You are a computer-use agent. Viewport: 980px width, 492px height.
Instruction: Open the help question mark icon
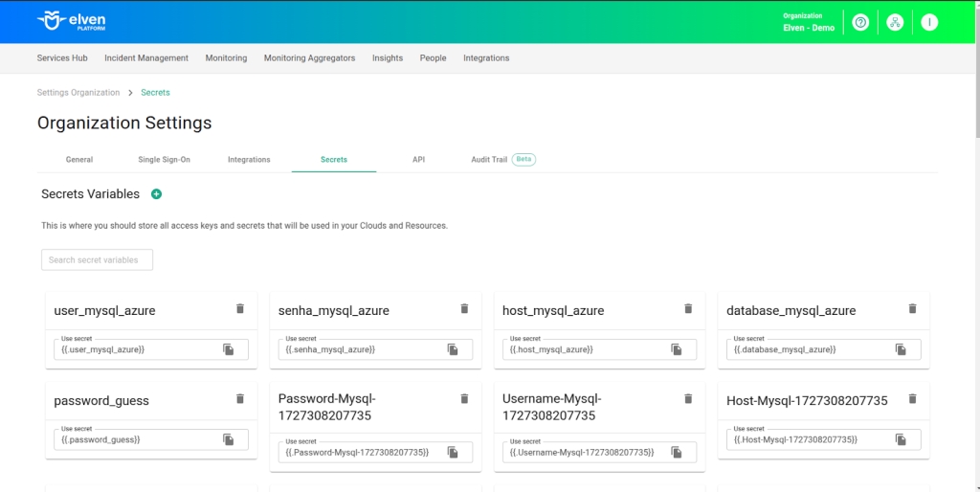click(860, 22)
